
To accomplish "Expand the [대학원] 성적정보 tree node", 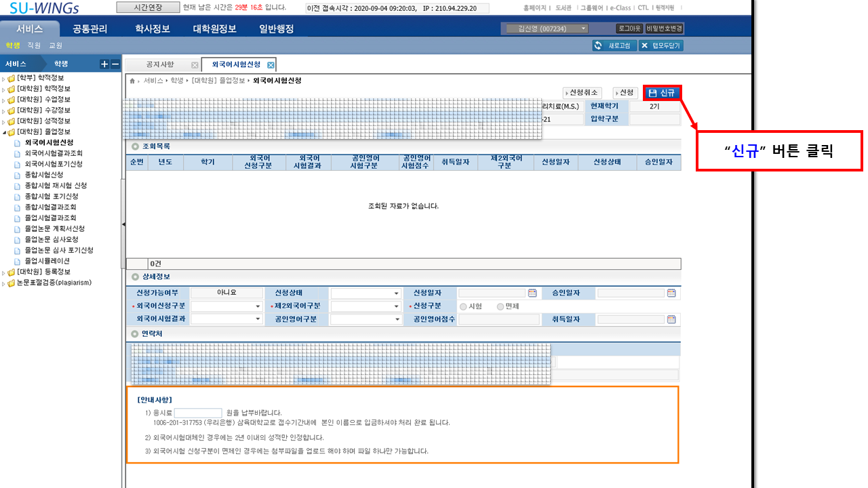I will tap(3, 121).
